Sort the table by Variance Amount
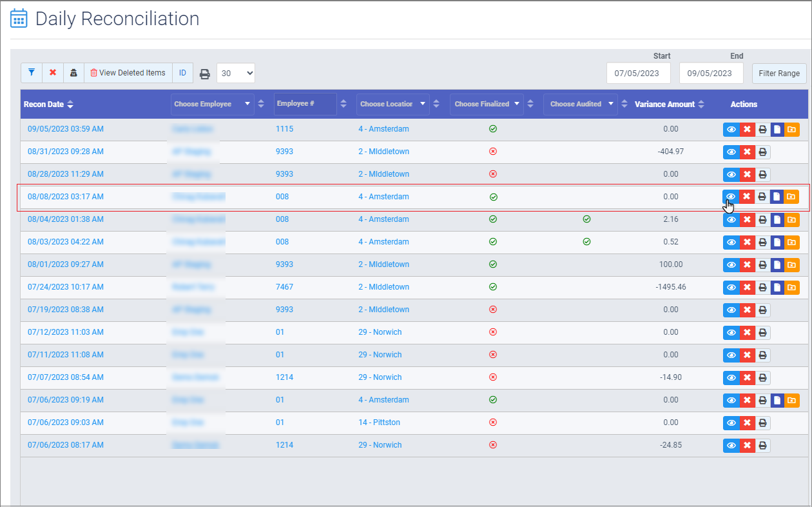This screenshot has height=507, width=812. point(701,104)
